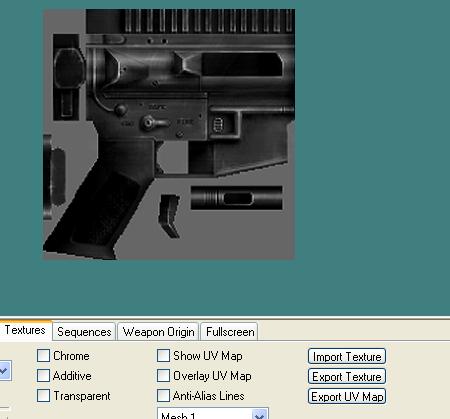
Task: Open the texture selector dropdown at left edge
Action: [5, 370]
